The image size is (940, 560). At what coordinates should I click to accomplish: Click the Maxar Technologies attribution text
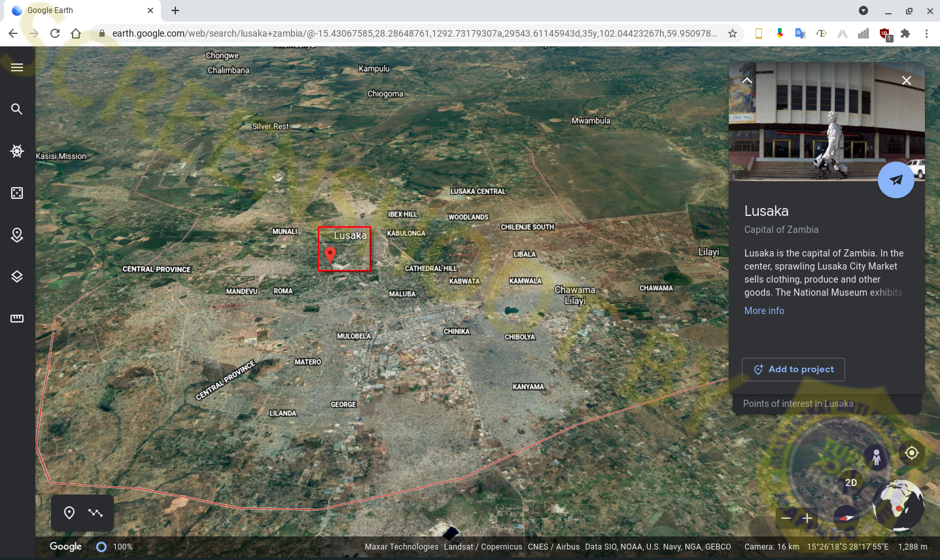click(x=402, y=547)
